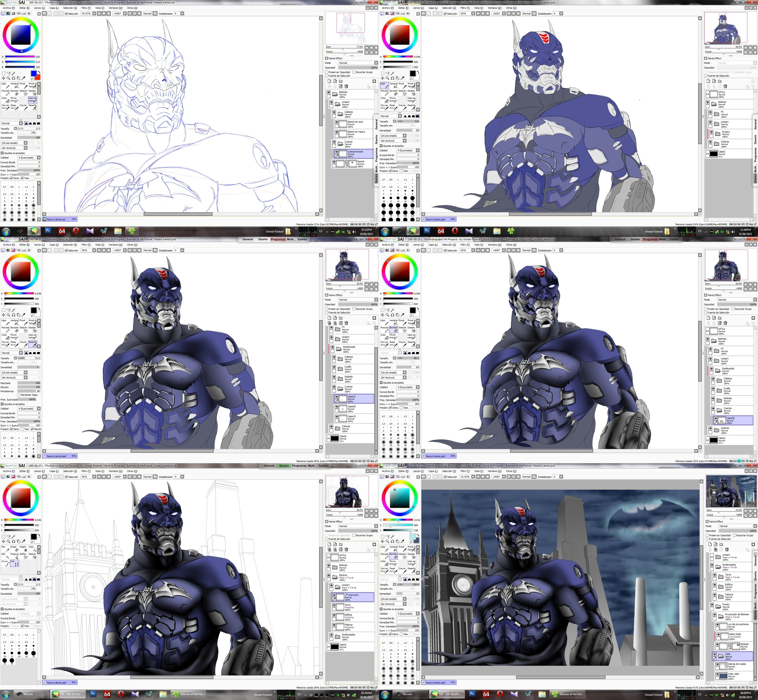Click the blue foreground color swatch
The height and width of the screenshot is (700, 758).
33,73
